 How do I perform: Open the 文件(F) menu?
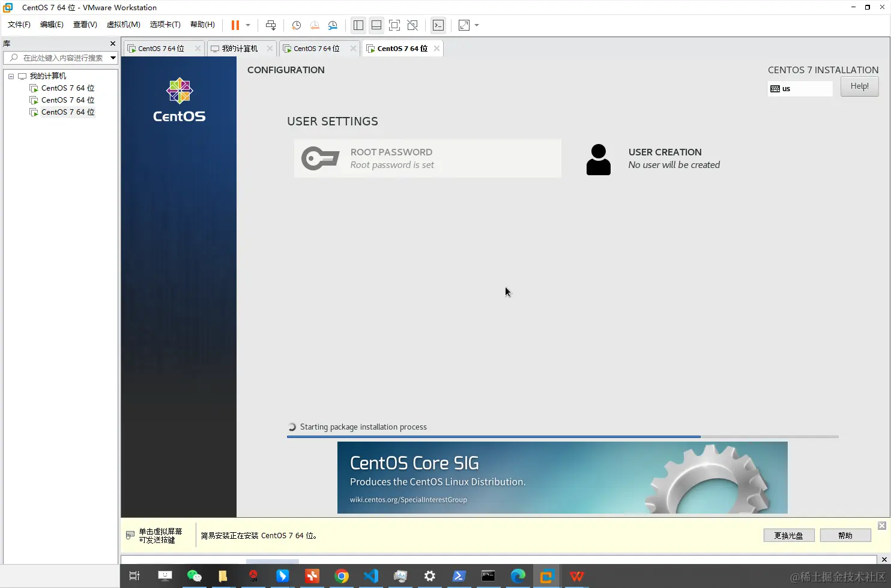(19, 25)
